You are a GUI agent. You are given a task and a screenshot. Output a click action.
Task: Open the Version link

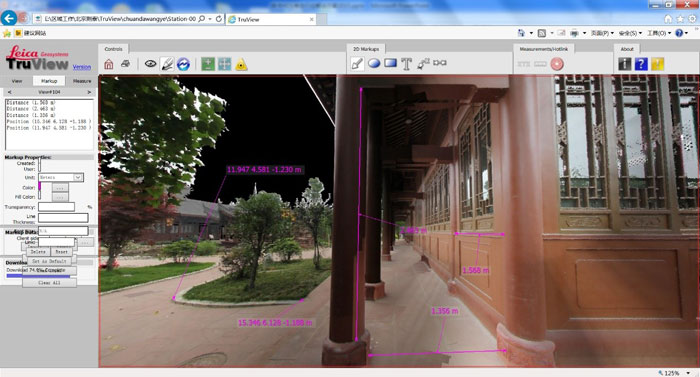[x=82, y=67]
